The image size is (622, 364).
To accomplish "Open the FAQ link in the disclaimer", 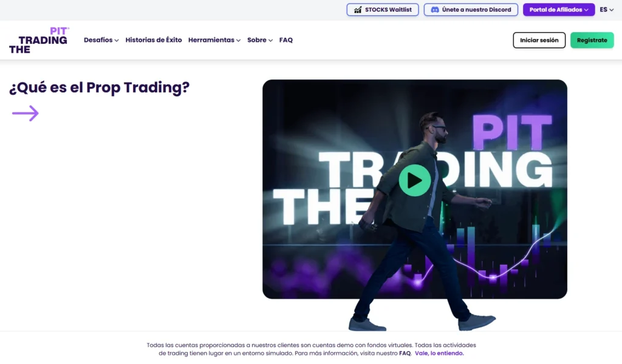I will [x=405, y=353].
